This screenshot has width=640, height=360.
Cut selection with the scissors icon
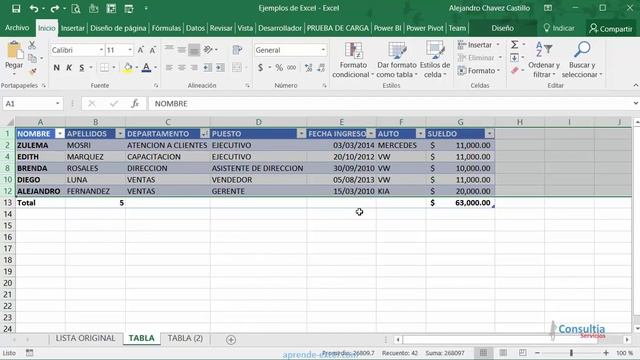point(32,45)
